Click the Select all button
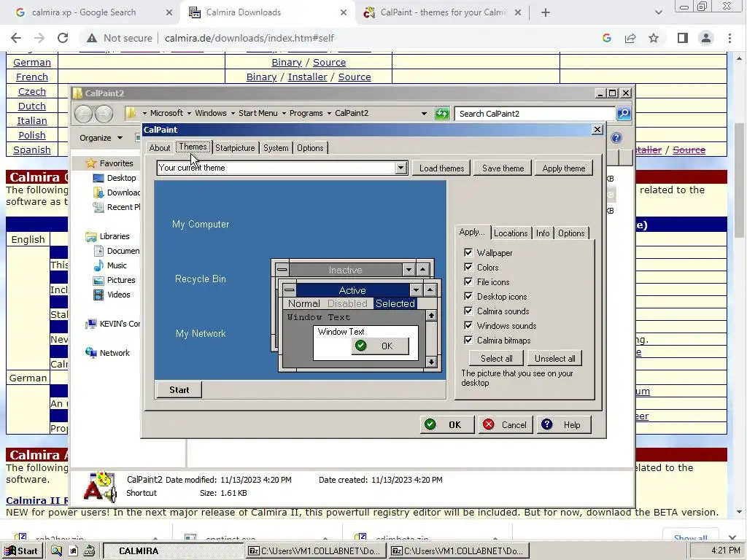The image size is (747, 560). (x=496, y=359)
